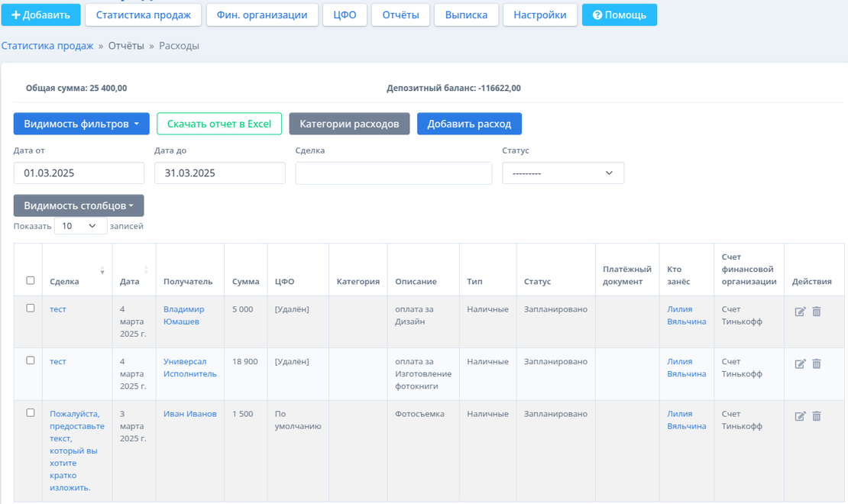Open the Отчёты menu item
The width and height of the screenshot is (848, 504).
click(400, 15)
